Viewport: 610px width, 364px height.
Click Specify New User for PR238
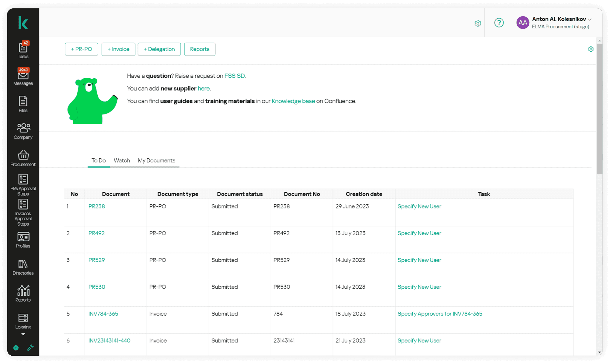click(x=419, y=206)
